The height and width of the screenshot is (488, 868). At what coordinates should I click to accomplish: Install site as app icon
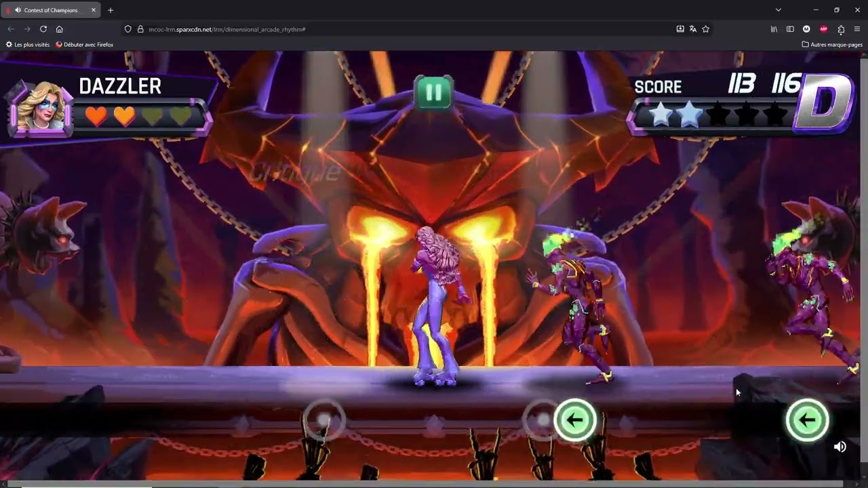pyautogui.click(x=680, y=29)
